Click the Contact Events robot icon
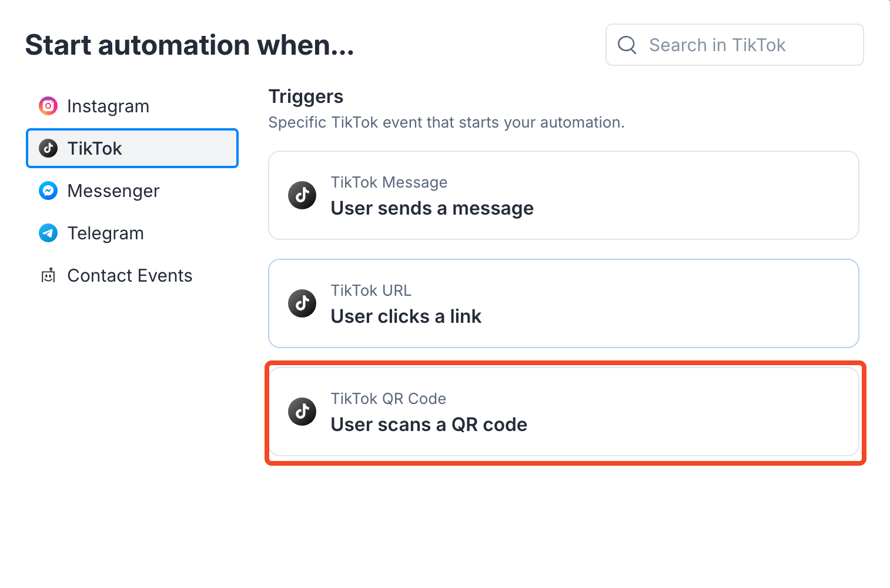Screen dimensions: 890x588 (48, 275)
